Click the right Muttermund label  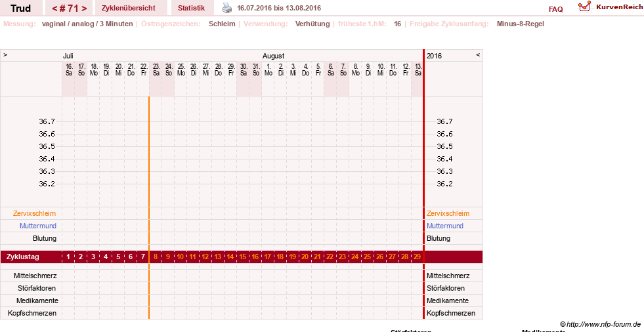pos(445,226)
